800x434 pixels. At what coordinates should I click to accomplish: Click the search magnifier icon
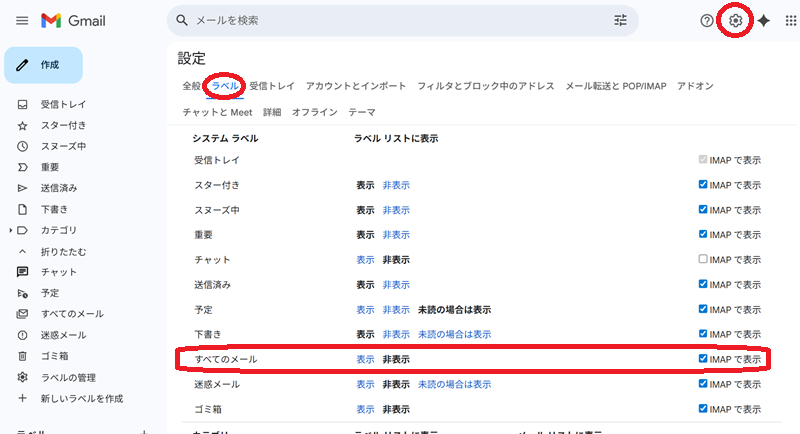182,20
